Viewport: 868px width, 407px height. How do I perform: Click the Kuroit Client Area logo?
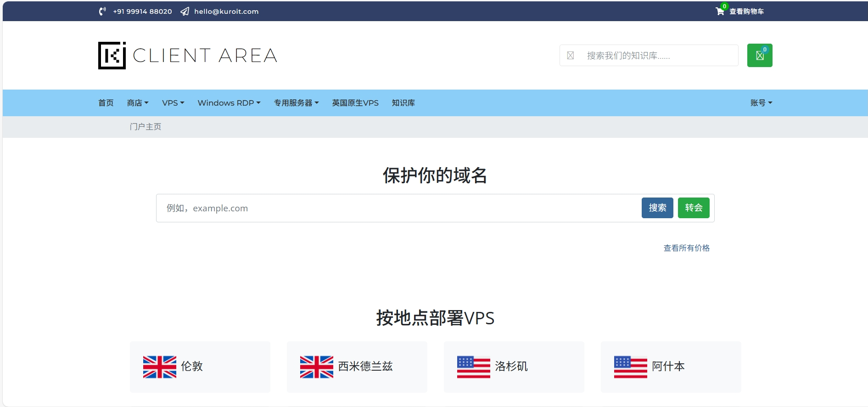pos(188,56)
